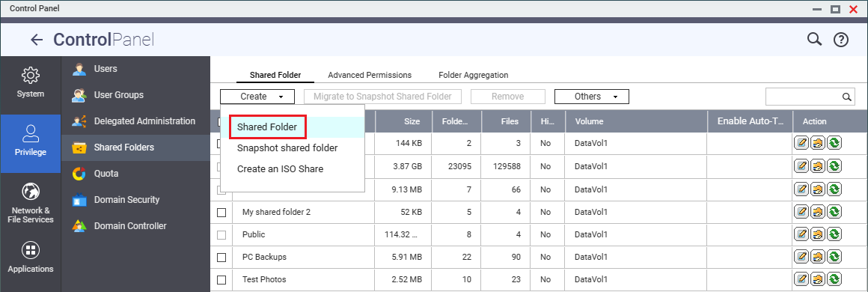The image size is (868, 292).
Task: Select the PC Backups row checkbox
Action: (x=221, y=257)
